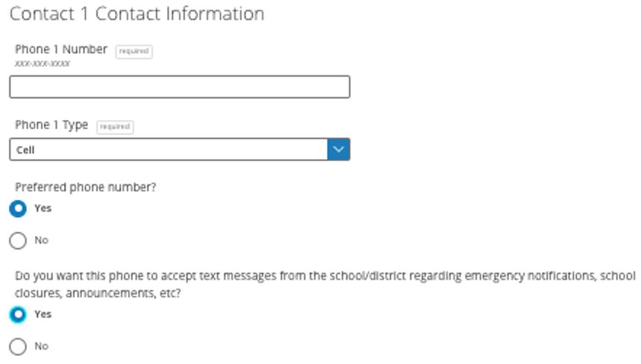Click the required badge beside Phone 1 Type
Viewport: 641px width, 364px height.
pyautogui.click(x=114, y=127)
